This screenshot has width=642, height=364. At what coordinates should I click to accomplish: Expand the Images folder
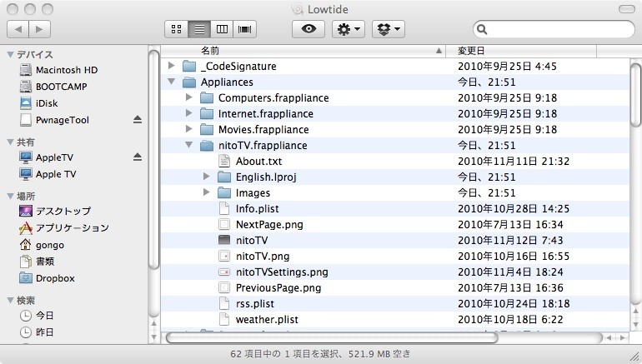[207, 192]
